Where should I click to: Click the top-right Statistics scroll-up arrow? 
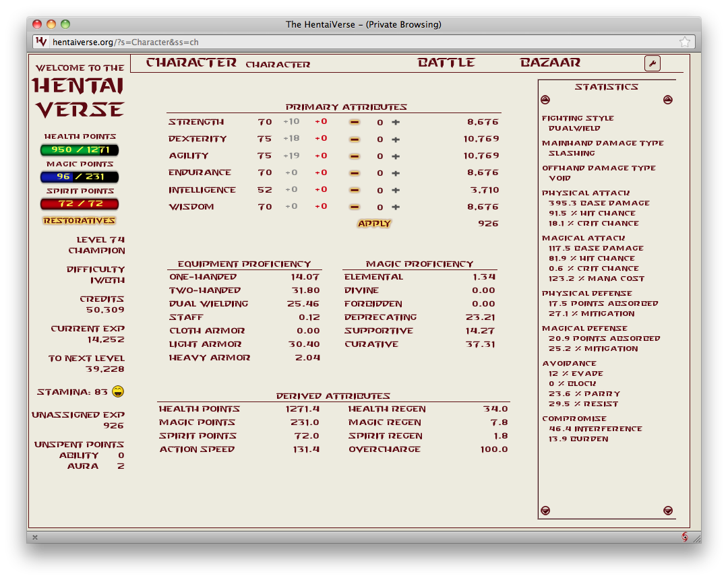pyautogui.click(x=667, y=100)
